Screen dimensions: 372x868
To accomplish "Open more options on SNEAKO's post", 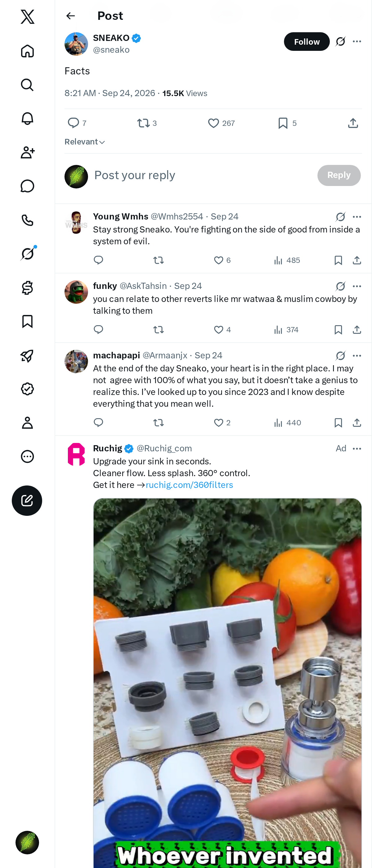I will [357, 42].
